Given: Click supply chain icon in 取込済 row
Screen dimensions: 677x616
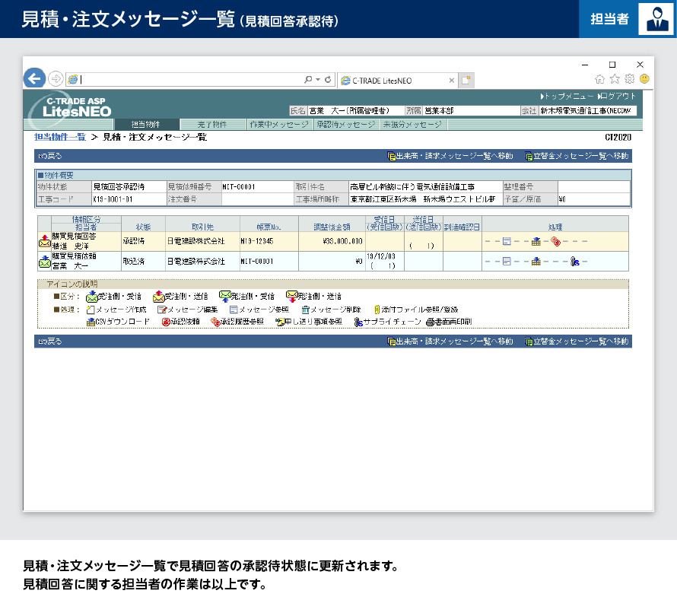Looking at the screenshot, I should point(575,262).
